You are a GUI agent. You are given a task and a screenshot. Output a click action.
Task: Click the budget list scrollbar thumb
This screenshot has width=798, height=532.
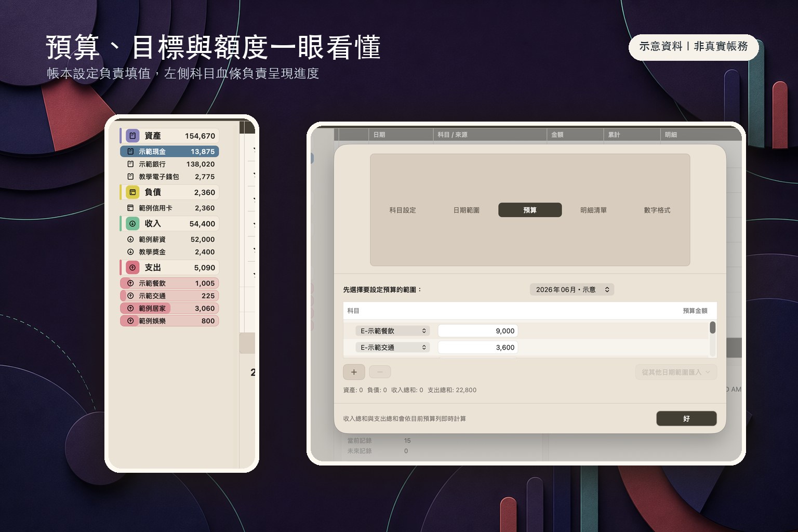coord(713,327)
